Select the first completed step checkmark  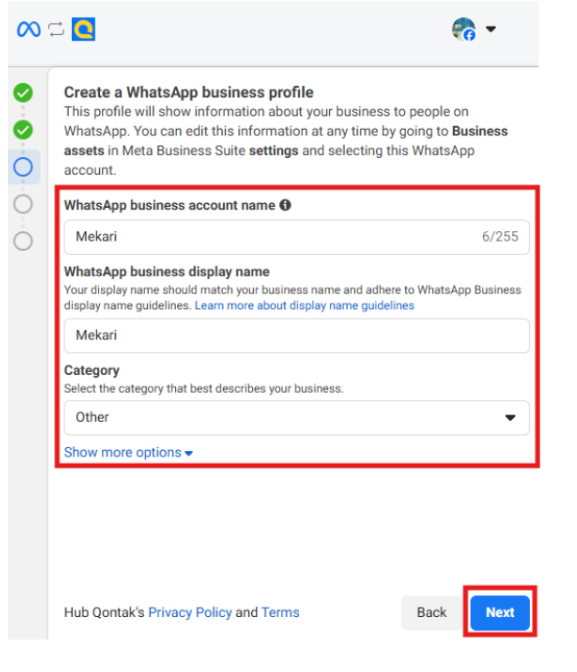[x=23, y=93]
